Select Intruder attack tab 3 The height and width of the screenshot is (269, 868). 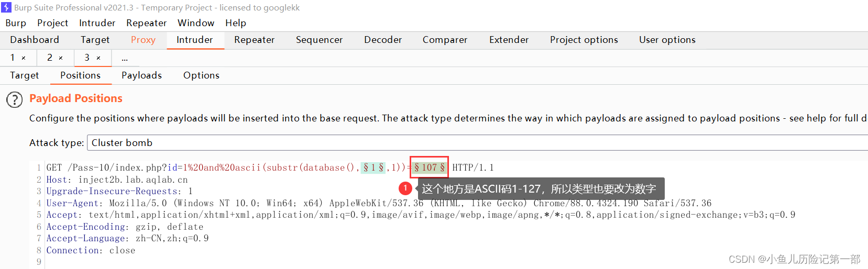(87, 58)
